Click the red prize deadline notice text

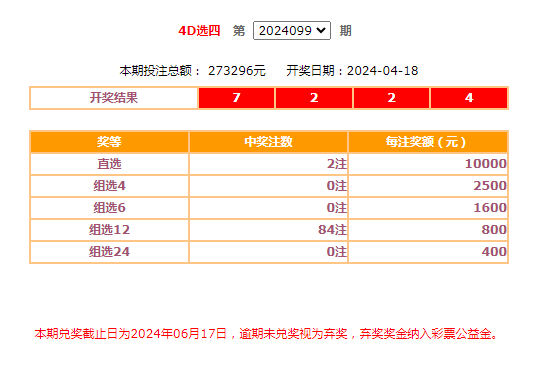pos(266,333)
